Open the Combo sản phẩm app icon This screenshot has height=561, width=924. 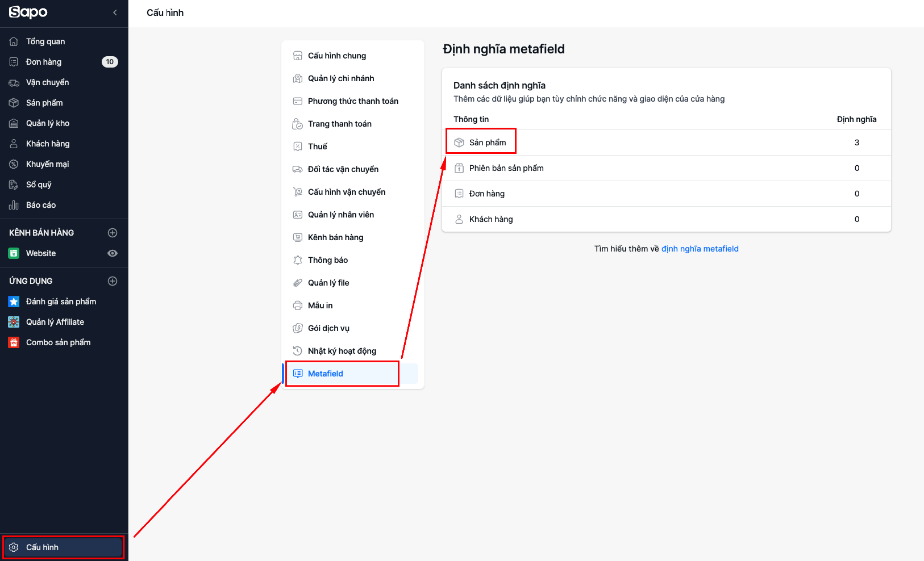click(14, 342)
